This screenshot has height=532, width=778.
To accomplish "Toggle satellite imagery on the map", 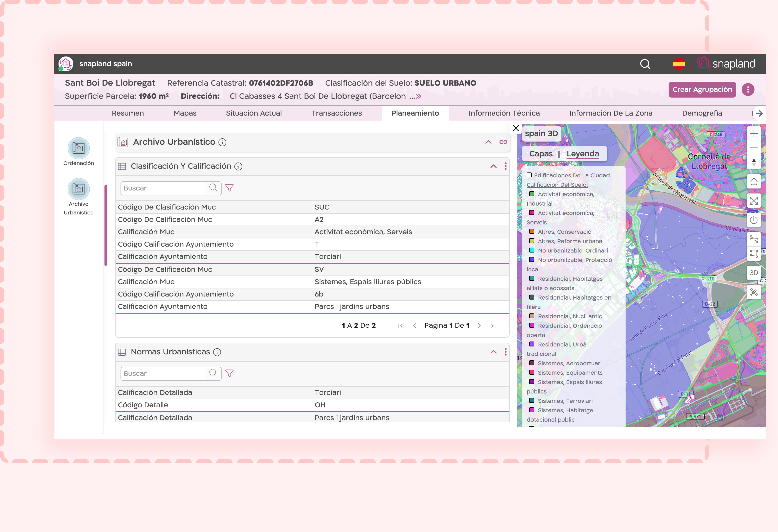I will pos(754,292).
